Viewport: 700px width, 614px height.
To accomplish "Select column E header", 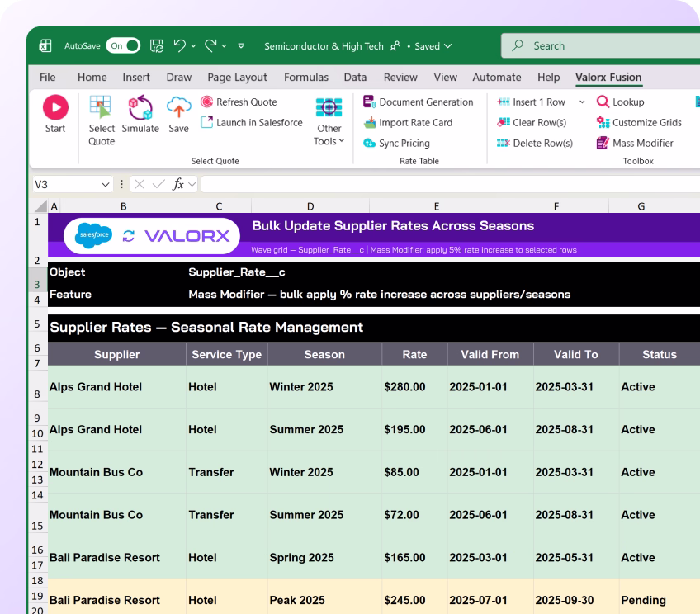I will coord(437,206).
